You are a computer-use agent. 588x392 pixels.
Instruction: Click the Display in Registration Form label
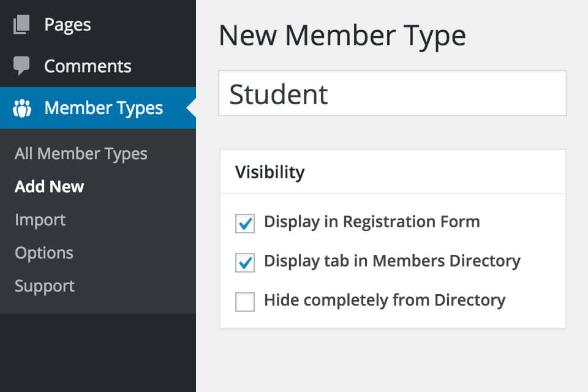pyautogui.click(x=372, y=222)
